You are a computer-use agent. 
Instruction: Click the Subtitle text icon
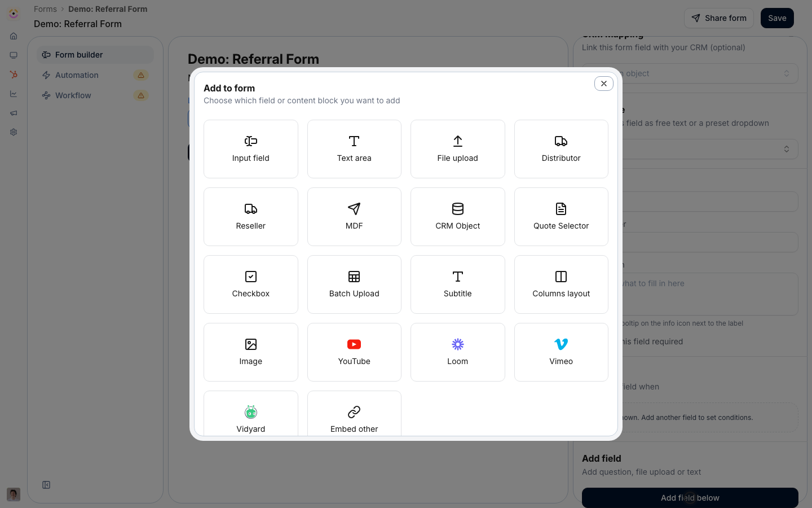pyautogui.click(x=458, y=277)
